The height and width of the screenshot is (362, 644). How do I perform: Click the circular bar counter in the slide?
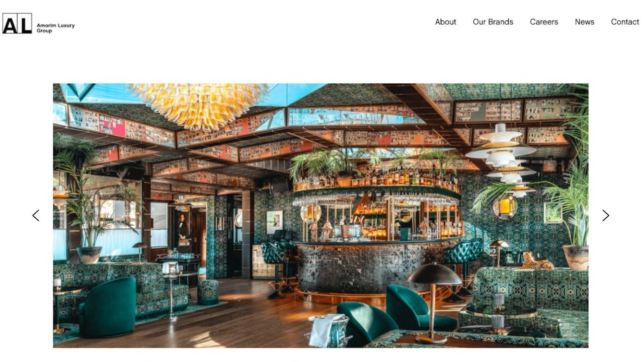(376, 267)
